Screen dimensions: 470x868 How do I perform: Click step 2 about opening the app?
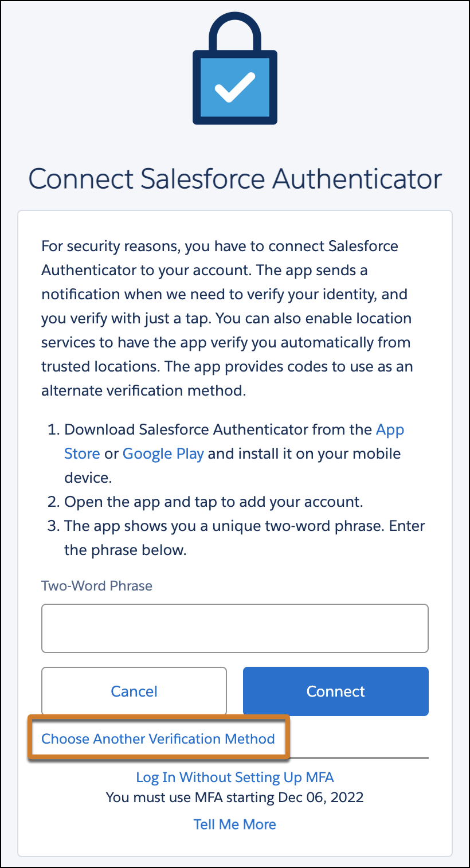(x=213, y=502)
